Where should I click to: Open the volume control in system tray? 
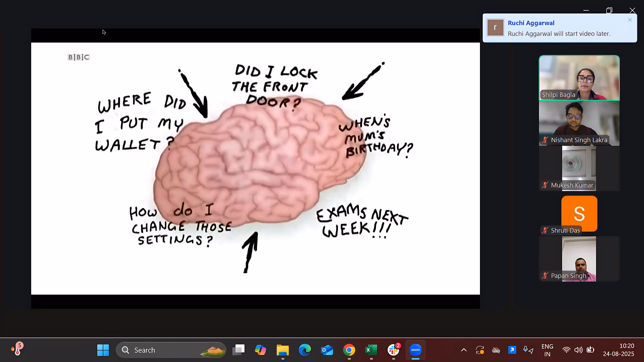[578, 350]
